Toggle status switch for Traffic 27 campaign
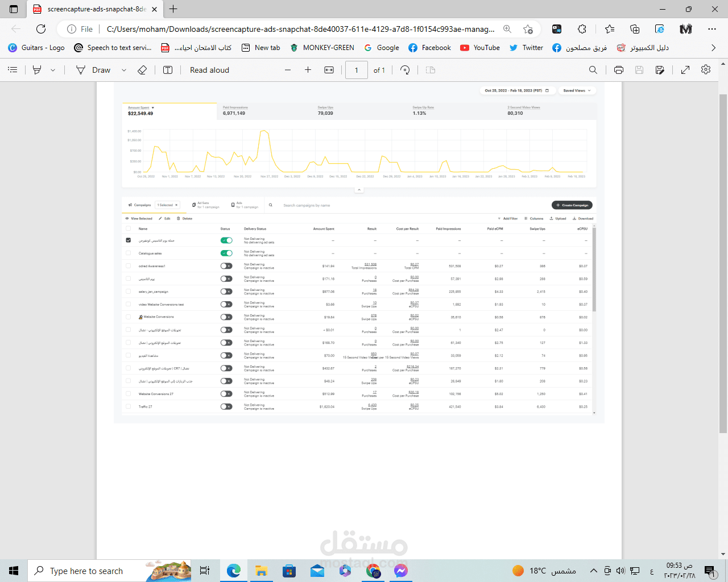 point(226,406)
